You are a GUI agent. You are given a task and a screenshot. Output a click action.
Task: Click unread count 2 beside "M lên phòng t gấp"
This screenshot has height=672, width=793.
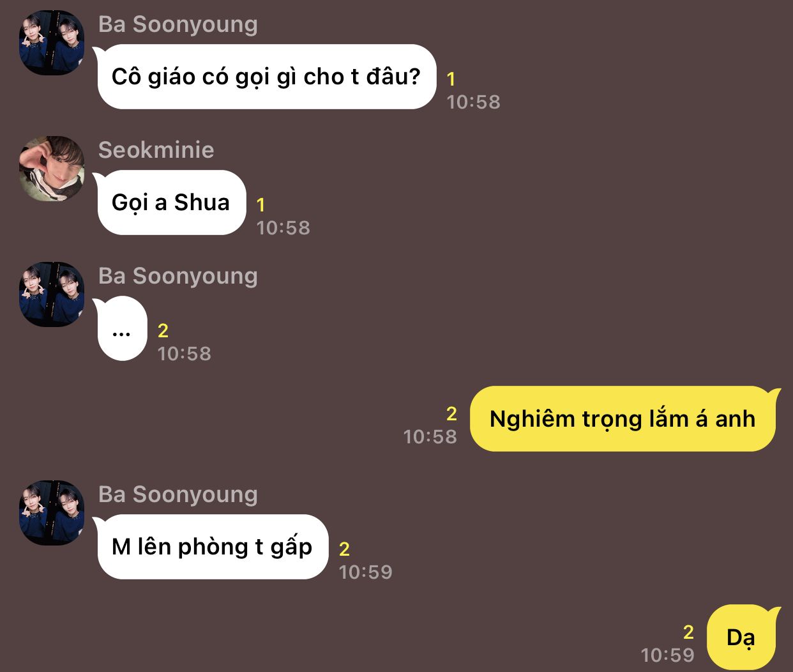pyautogui.click(x=345, y=549)
